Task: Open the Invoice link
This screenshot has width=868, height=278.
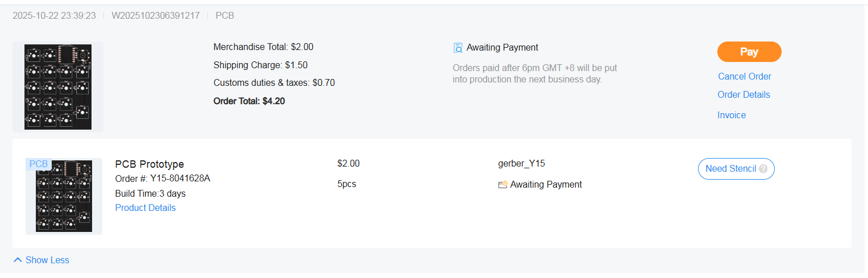Action: click(x=731, y=115)
